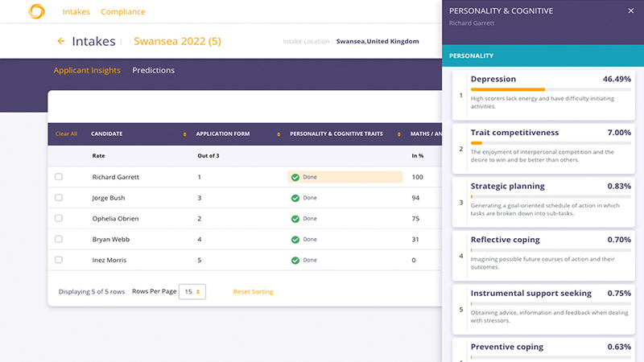Click green Done checkmark for Richard Garrett
644x362 pixels.
(x=295, y=177)
